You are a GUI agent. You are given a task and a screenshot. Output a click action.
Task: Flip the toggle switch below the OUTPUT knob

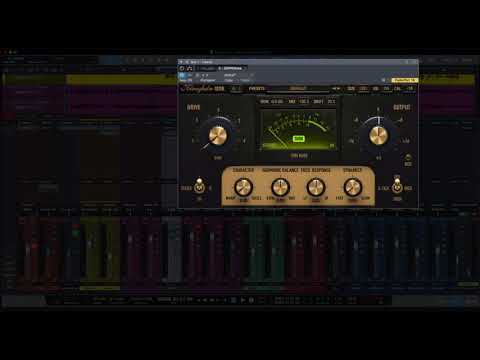point(397,187)
